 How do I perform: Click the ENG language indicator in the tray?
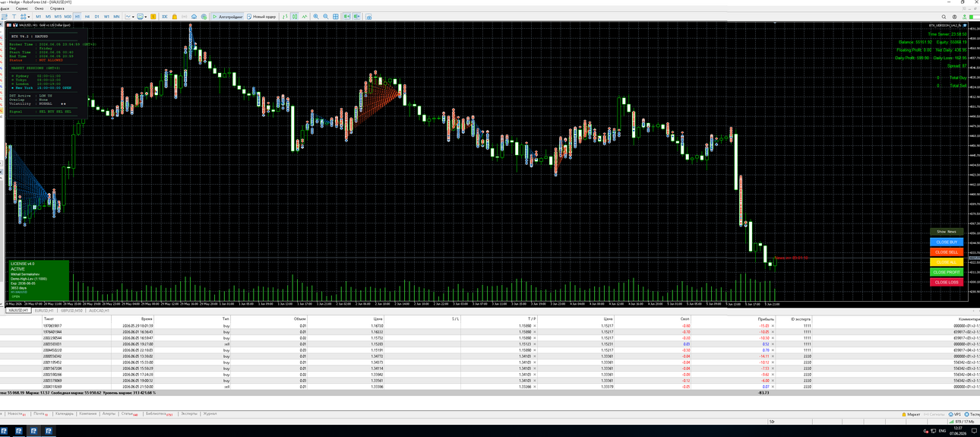[x=942, y=431]
